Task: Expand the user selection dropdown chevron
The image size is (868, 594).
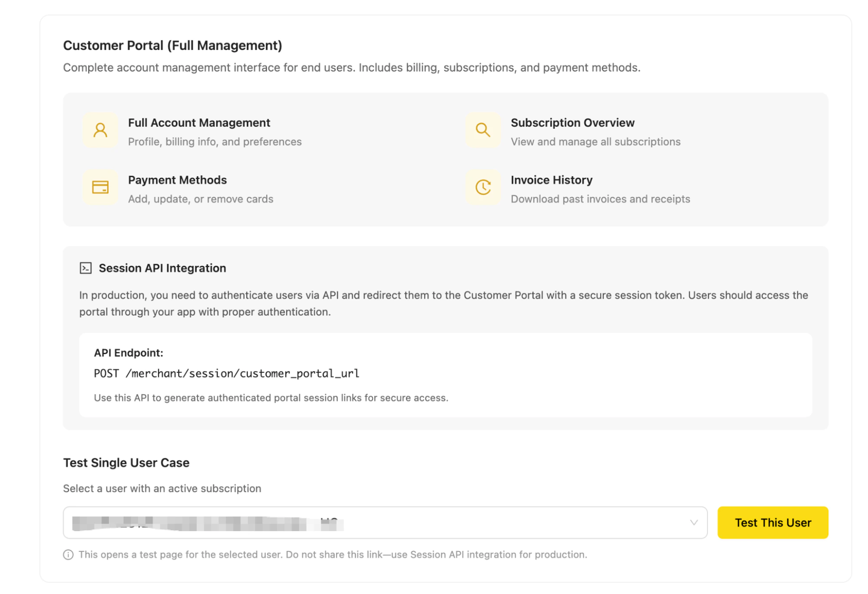Action: [695, 522]
